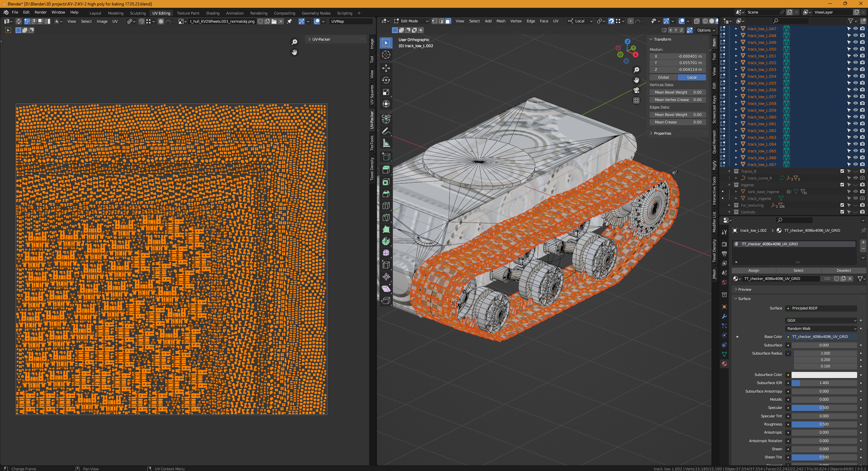Expand the UV-Packer panel
This screenshot has width=868, height=471.
pos(321,39)
